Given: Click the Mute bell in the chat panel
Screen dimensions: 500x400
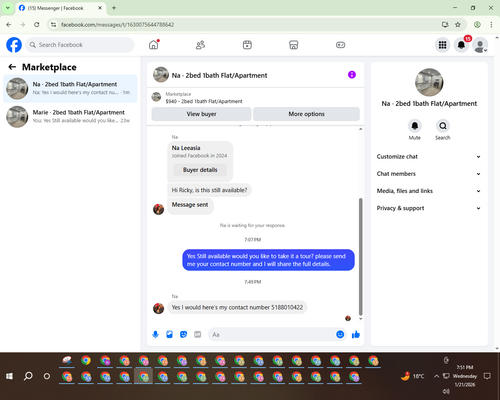Looking at the screenshot, I should pos(415,126).
